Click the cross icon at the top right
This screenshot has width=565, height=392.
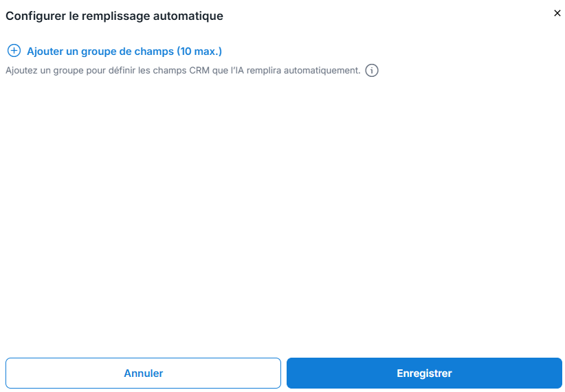click(x=557, y=13)
